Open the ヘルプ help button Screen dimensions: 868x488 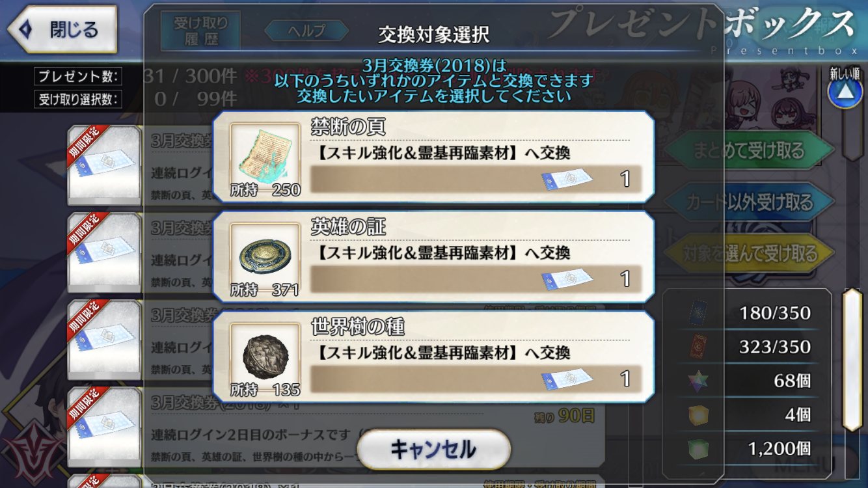tap(303, 30)
